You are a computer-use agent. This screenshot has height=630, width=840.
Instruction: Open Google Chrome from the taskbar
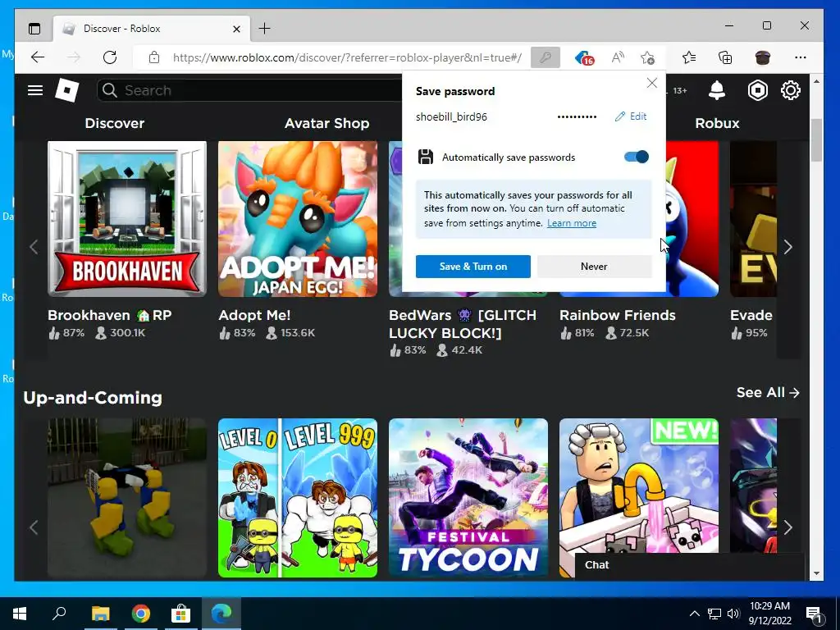141,614
